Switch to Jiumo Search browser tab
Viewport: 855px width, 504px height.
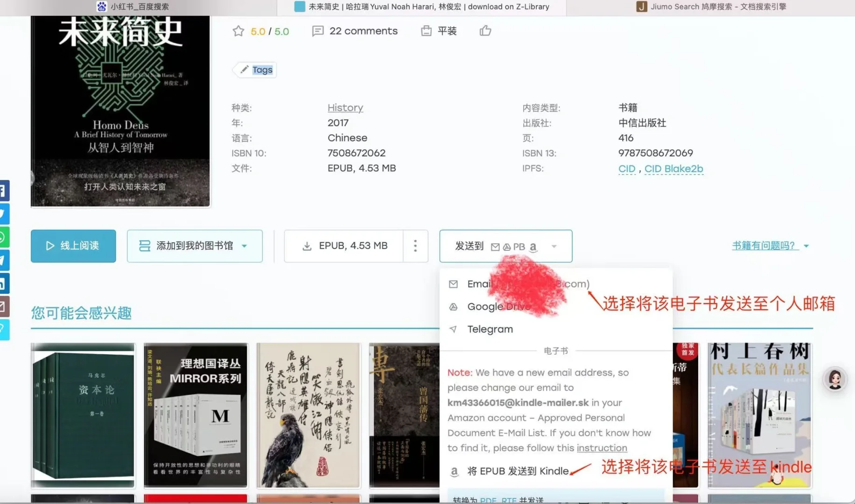(711, 7)
